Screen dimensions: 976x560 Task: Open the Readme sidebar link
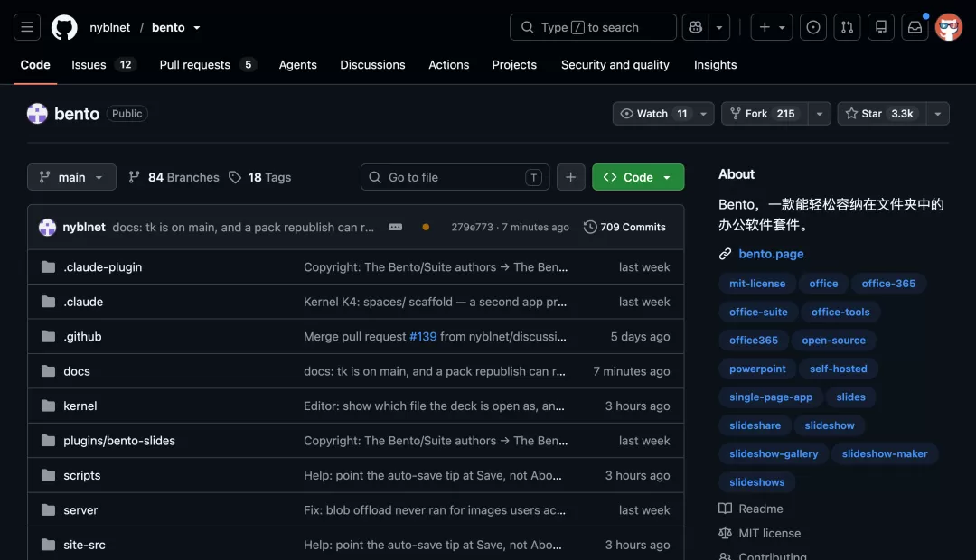761,509
